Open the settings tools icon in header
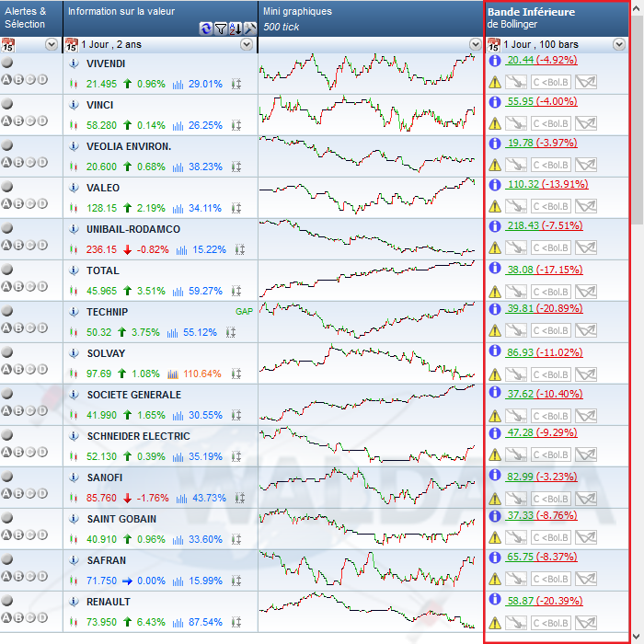This screenshot has height=644, width=644. pyautogui.click(x=249, y=29)
